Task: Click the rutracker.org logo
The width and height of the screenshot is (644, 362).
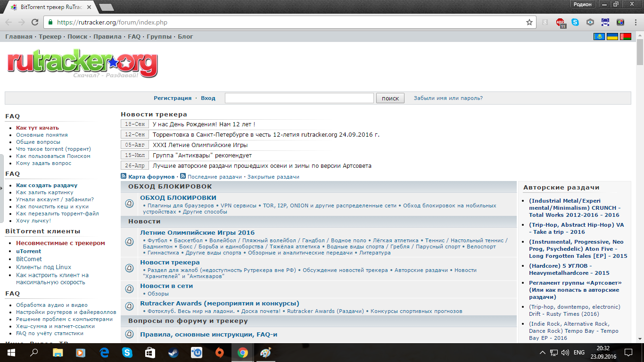Action: pos(82,64)
